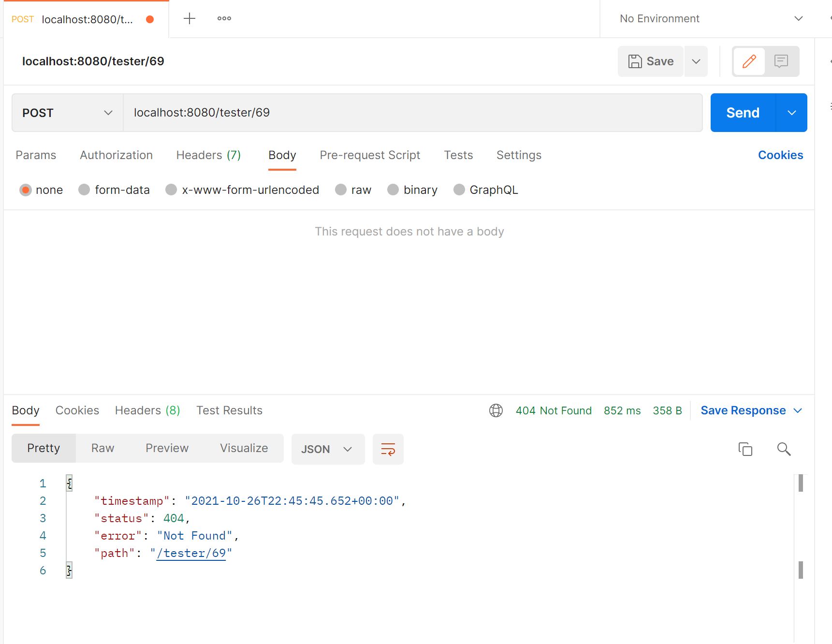The image size is (832, 644).
Task: Click the request URL input field
Action: click(x=413, y=113)
